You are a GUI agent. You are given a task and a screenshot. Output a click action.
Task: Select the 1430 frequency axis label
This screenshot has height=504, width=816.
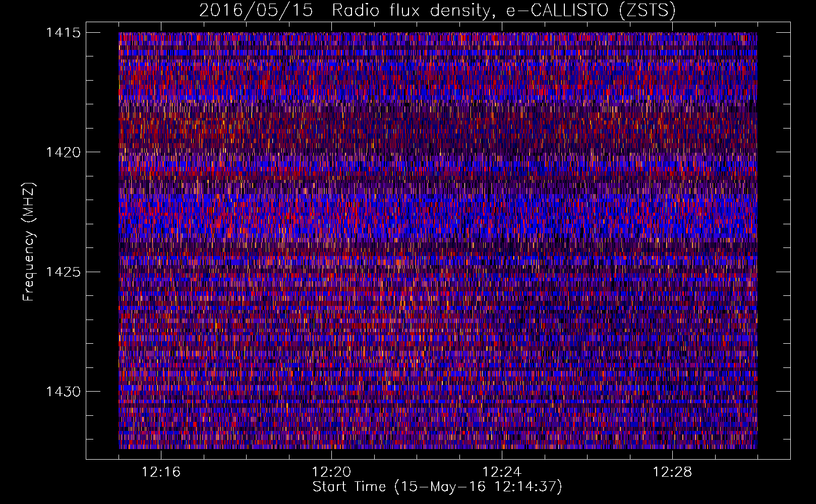point(63,392)
